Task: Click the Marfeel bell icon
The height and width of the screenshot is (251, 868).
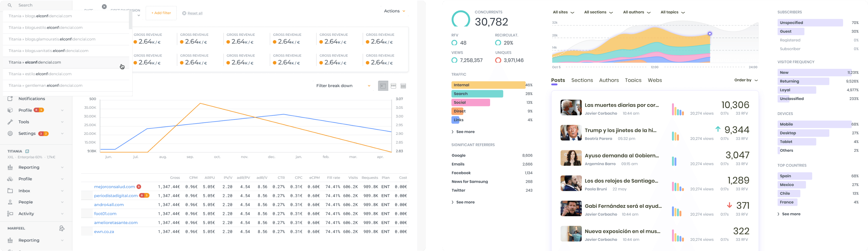Action: (62, 228)
